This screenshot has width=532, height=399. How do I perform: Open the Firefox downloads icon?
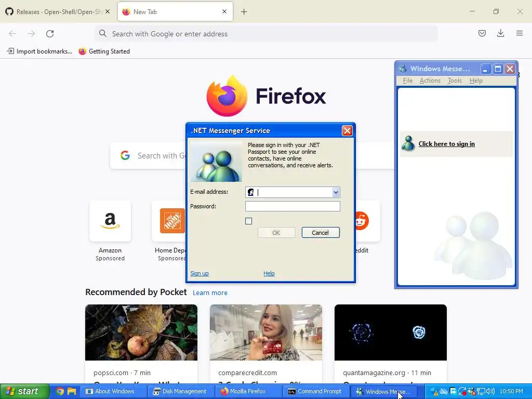[500, 33]
